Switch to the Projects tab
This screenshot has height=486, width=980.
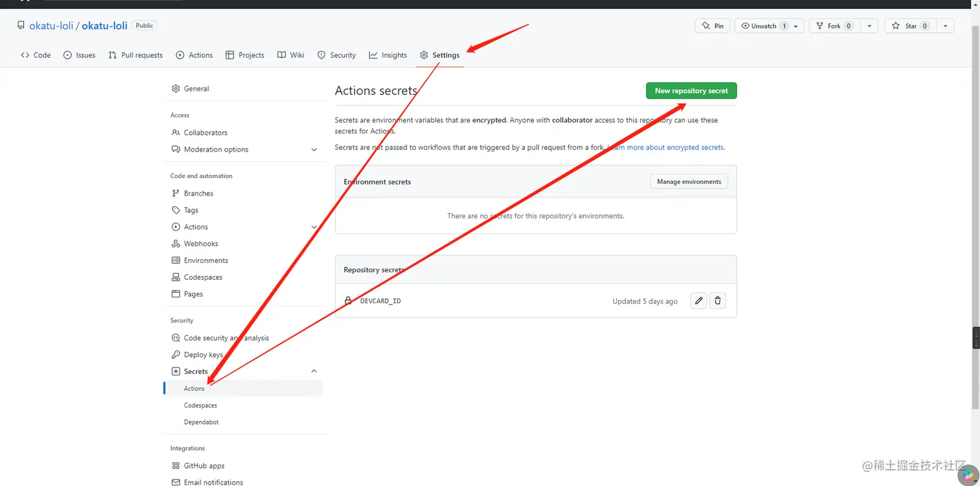point(245,55)
